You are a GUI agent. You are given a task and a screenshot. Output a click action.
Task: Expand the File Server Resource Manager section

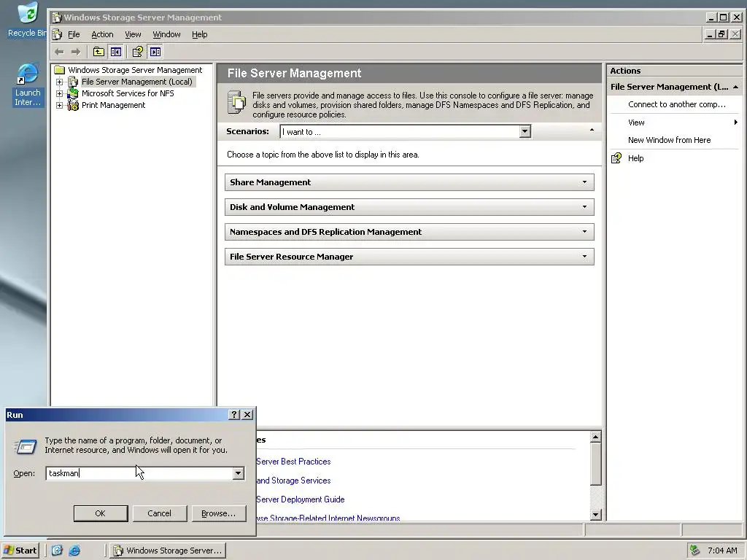[584, 256]
